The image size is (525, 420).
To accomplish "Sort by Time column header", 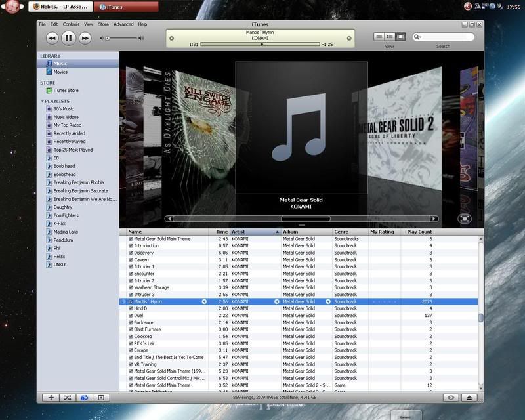I will point(219,232).
